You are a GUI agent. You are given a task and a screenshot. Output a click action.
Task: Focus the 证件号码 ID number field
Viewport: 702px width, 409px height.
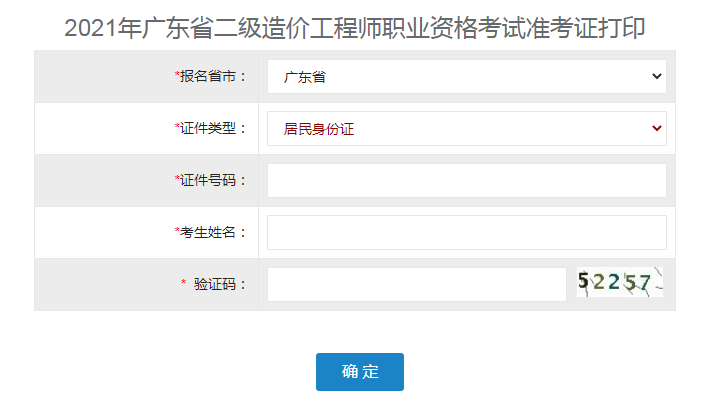[x=466, y=180]
